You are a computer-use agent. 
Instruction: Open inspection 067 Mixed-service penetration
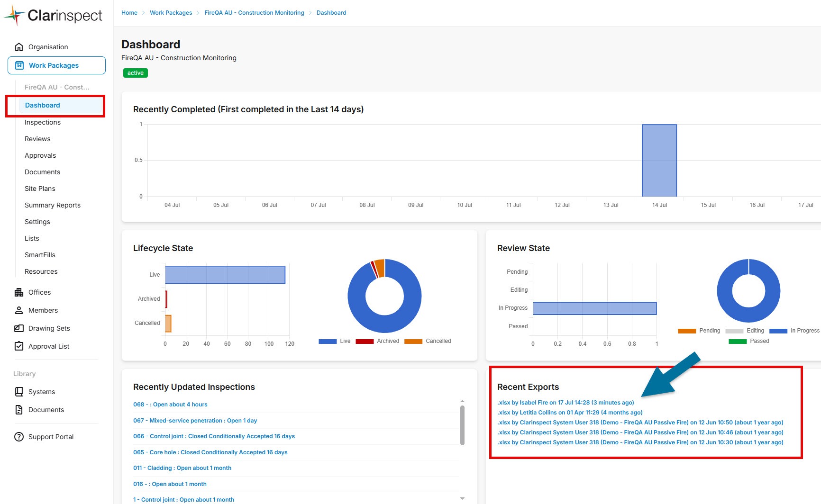pos(195,421)
